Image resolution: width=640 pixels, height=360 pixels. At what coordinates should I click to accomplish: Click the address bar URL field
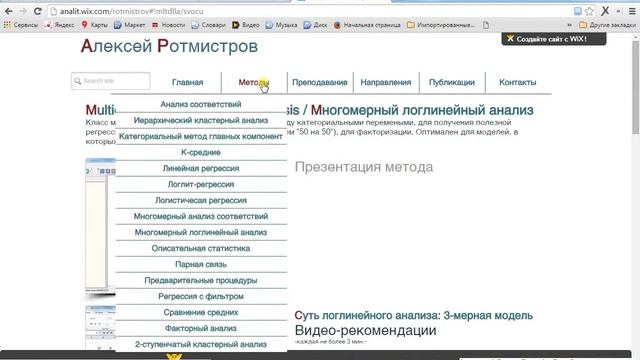[310, 11]
